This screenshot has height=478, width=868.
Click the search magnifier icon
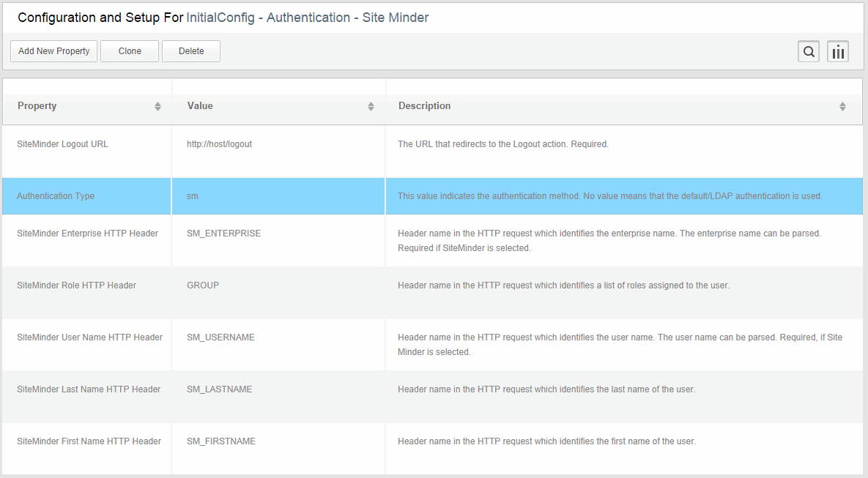(809, 51)
